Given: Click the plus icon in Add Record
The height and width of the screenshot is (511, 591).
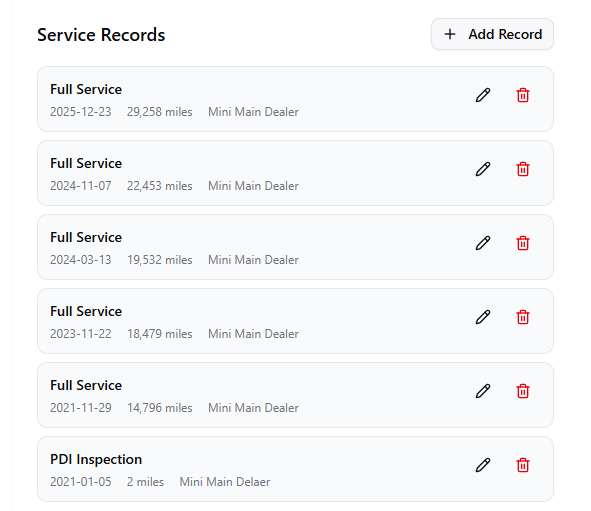Looking at the screenshot, I should coord(450,34).
